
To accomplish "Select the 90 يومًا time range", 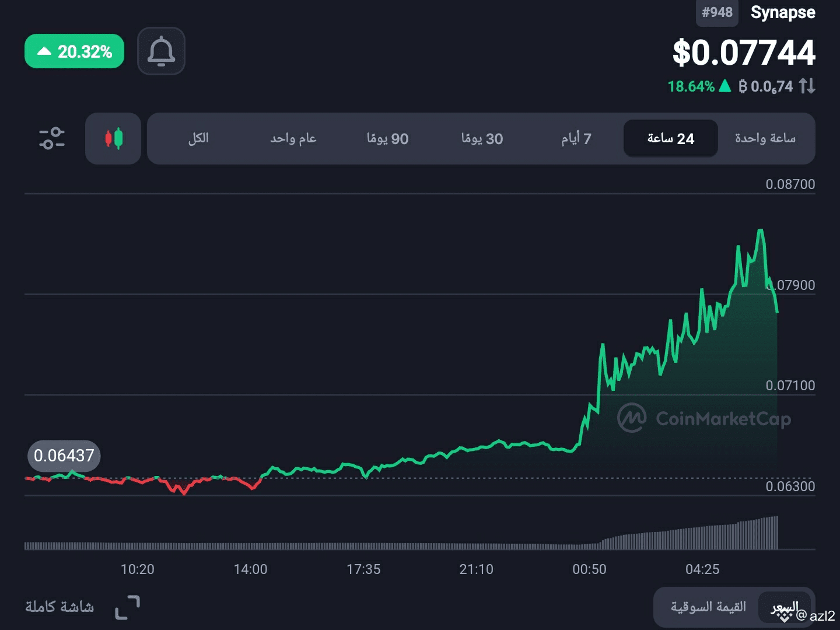I will (x=387, y=138).
